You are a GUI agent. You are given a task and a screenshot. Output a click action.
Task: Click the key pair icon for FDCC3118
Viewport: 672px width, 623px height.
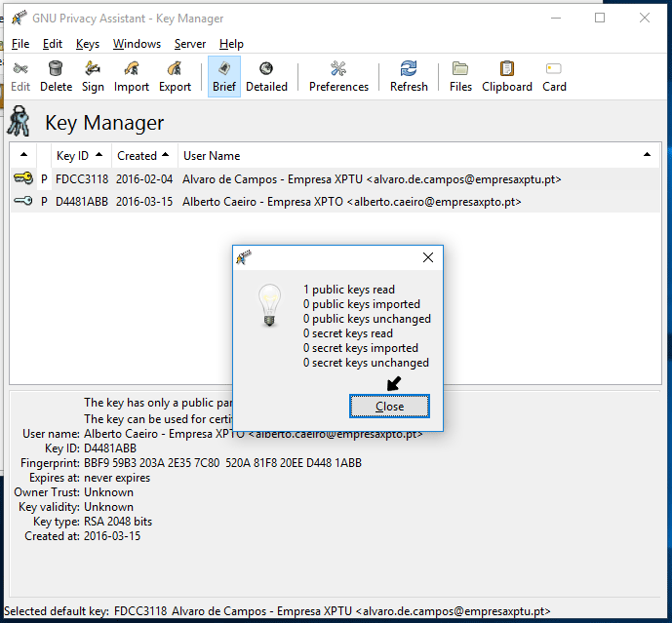(23, 177)
